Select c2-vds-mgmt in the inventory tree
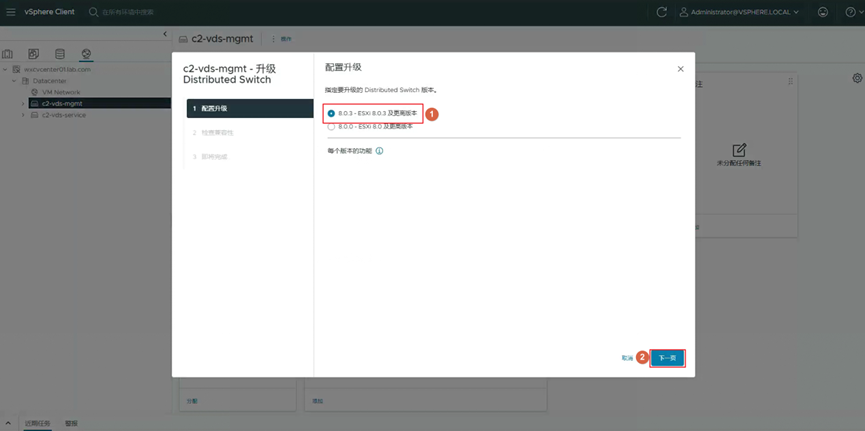 pos(62,103)
